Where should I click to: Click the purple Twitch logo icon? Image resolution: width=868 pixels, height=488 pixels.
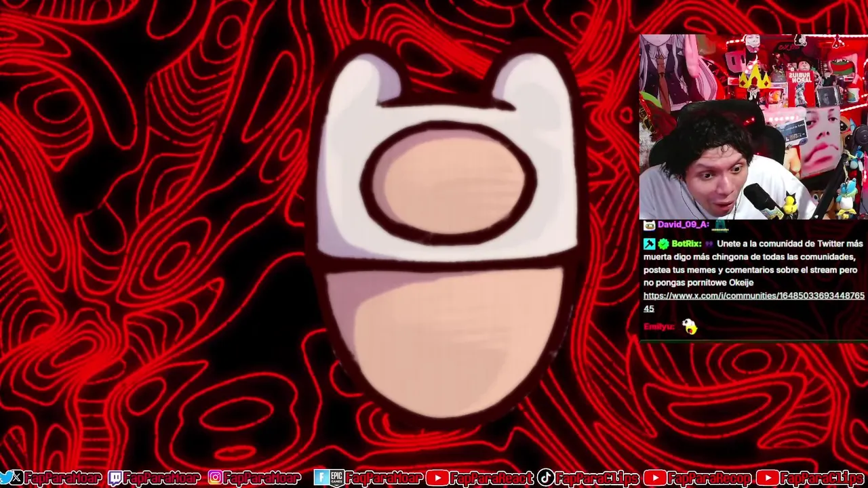(x=115, y=478)
